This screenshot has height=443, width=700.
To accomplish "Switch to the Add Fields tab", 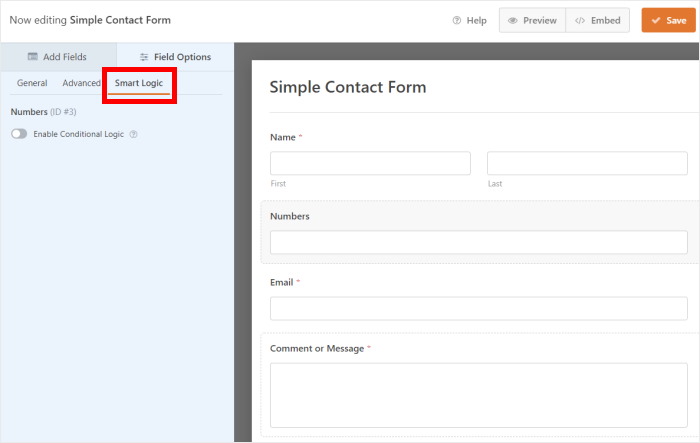I will [x=58, y=57].
